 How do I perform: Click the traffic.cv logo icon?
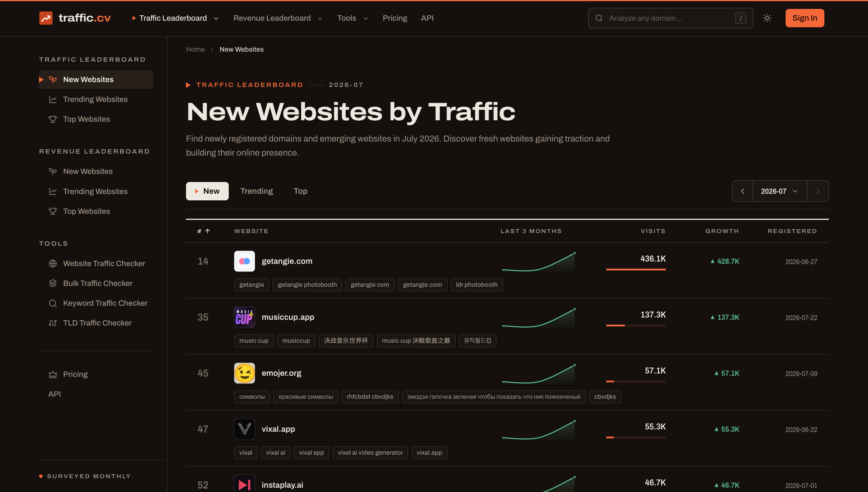click(x=46, y=18)
